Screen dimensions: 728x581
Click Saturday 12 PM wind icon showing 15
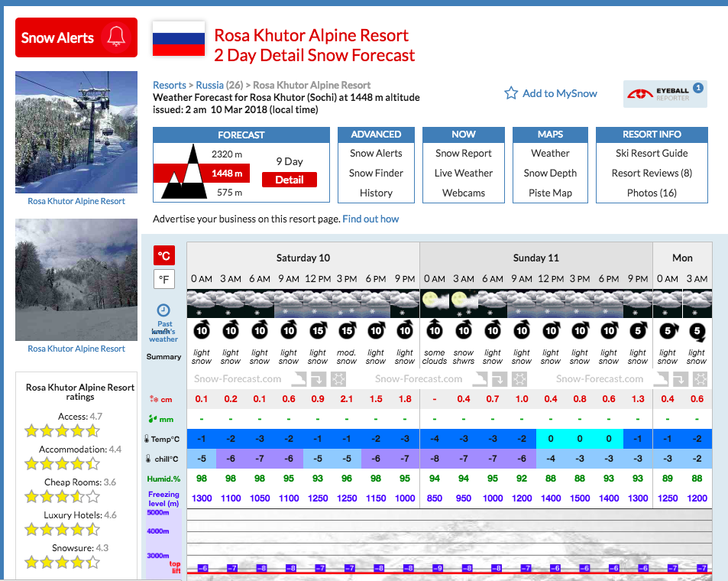click(x=318, y=330)
